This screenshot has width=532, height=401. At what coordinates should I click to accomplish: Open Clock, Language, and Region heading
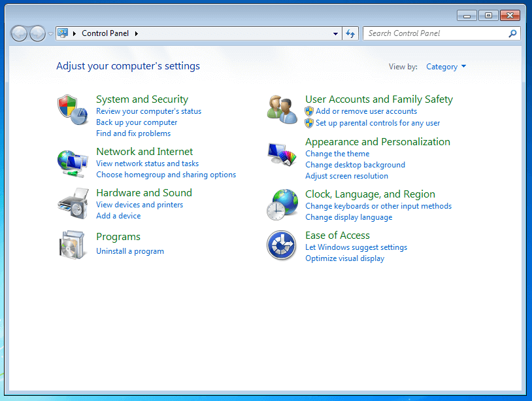(x=370, y=194)
